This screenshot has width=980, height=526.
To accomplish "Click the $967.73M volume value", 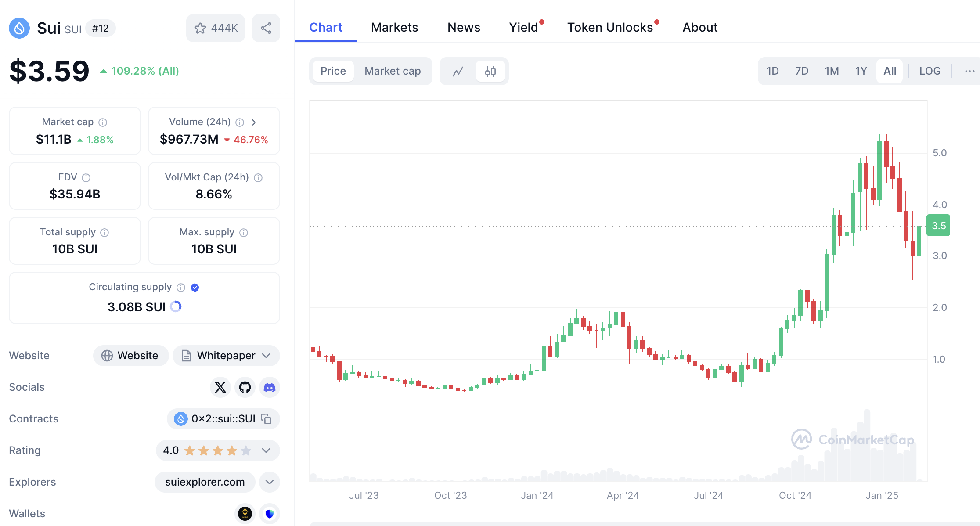I will tap(189, 140).
